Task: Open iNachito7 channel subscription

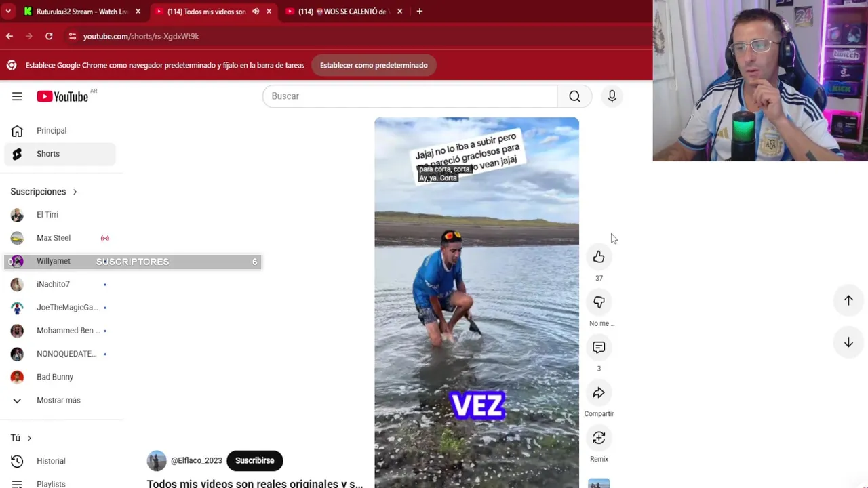Action: (60, 284)
